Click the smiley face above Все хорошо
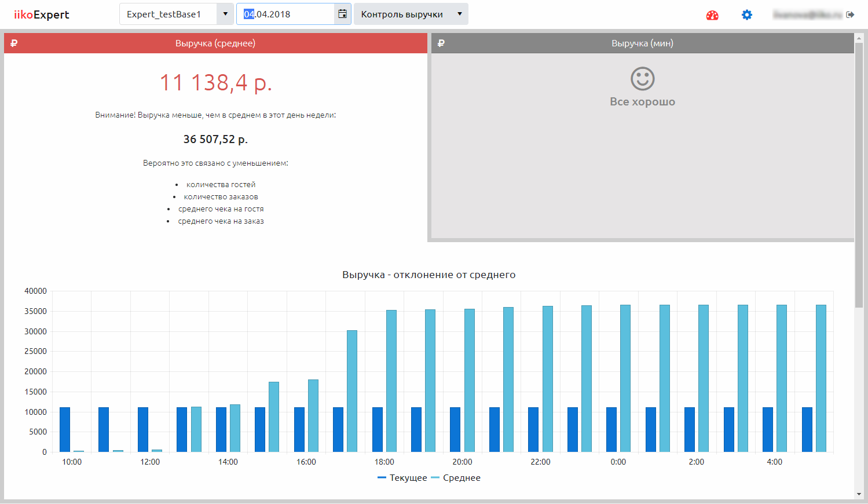Viewport: 868px width, 504px height. pos(642,79)
